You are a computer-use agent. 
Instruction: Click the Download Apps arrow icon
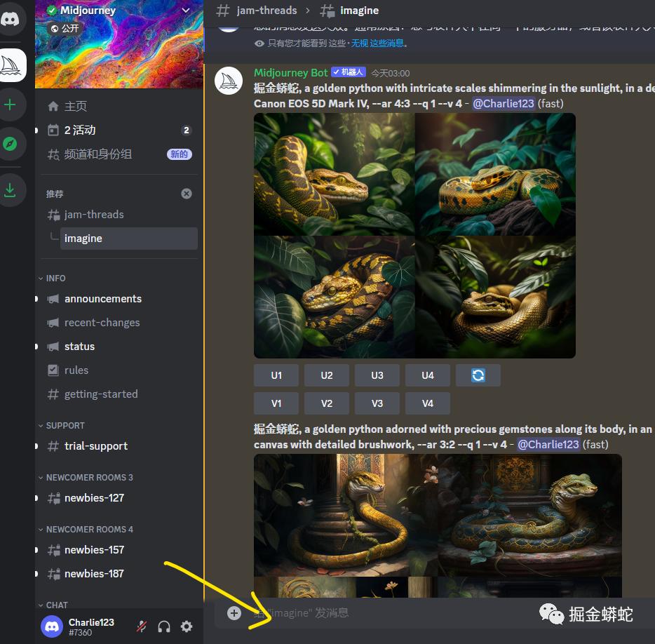point(10,190)
